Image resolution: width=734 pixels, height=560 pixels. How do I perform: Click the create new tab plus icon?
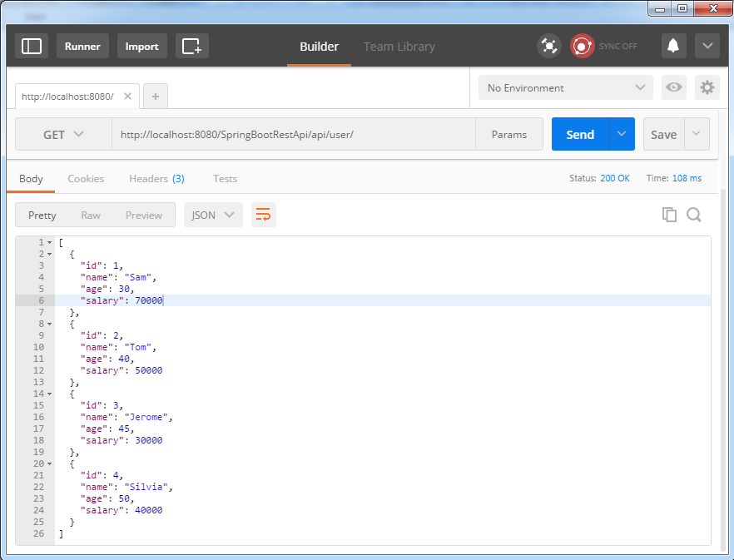coord(155,96)
